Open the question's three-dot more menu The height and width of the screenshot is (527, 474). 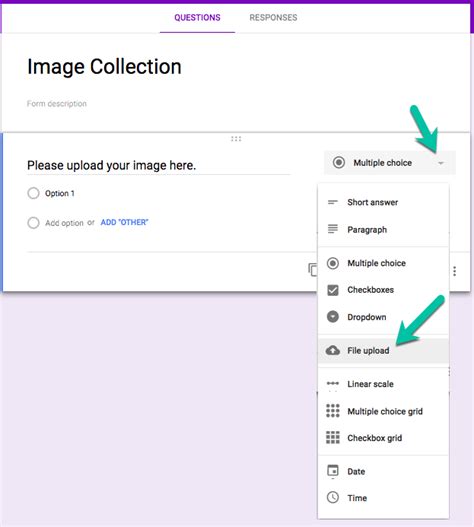coord(455,271)
